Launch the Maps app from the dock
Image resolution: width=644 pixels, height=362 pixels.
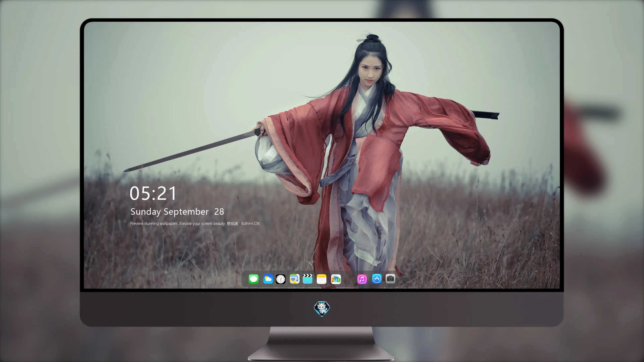click(x=294, y=279)
